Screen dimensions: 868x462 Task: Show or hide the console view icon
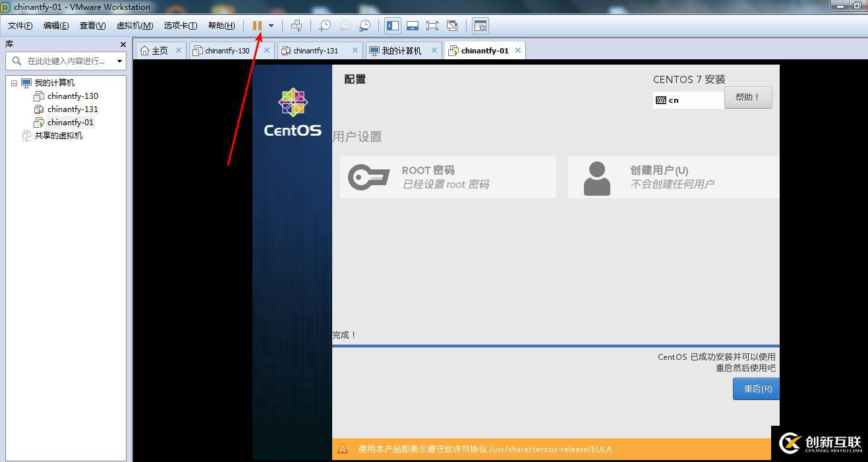pyautogui.click(x=413, y=26)
